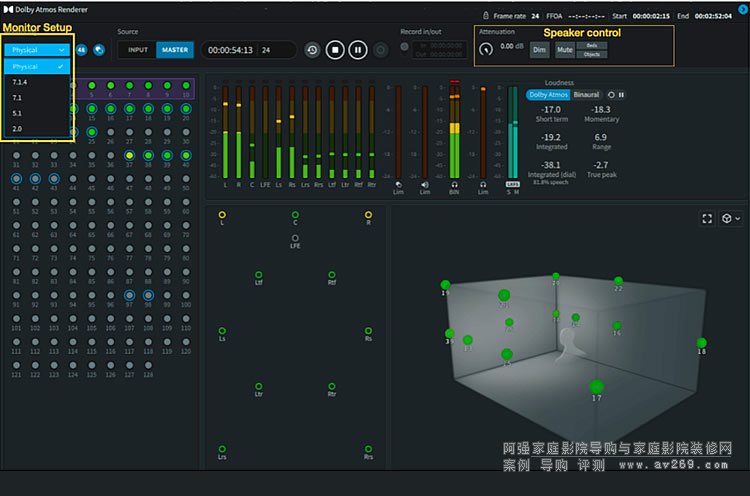Adjust the Attenuation knob
The width and height of the screenshot is (750, 496).
click(486, 48)
